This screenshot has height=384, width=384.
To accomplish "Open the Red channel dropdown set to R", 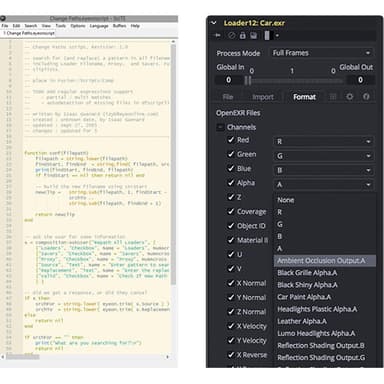I will (x=323, y=142).
